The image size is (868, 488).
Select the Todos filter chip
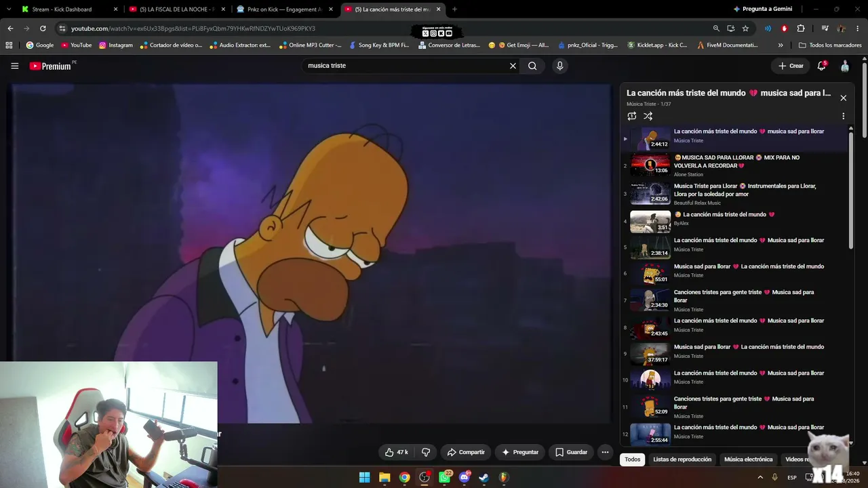(x=633, y=460)
